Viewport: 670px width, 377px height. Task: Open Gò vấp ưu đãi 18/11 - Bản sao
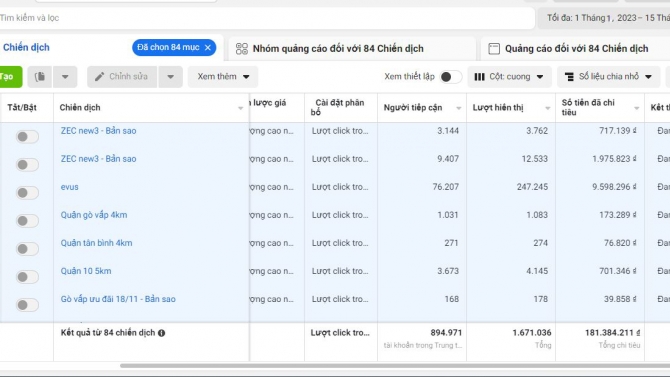coord(118,299)
